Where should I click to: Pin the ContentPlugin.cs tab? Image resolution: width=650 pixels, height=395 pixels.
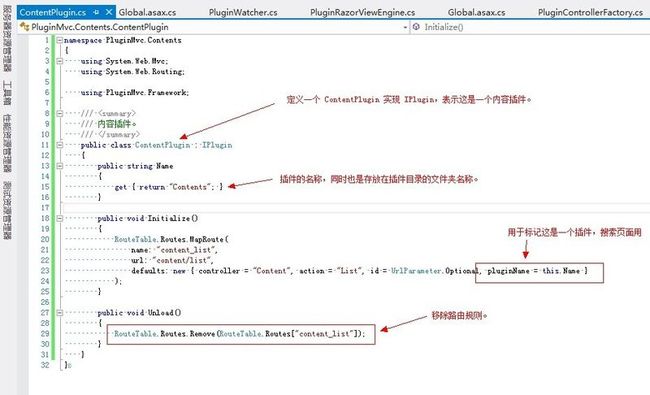[97, 12]
